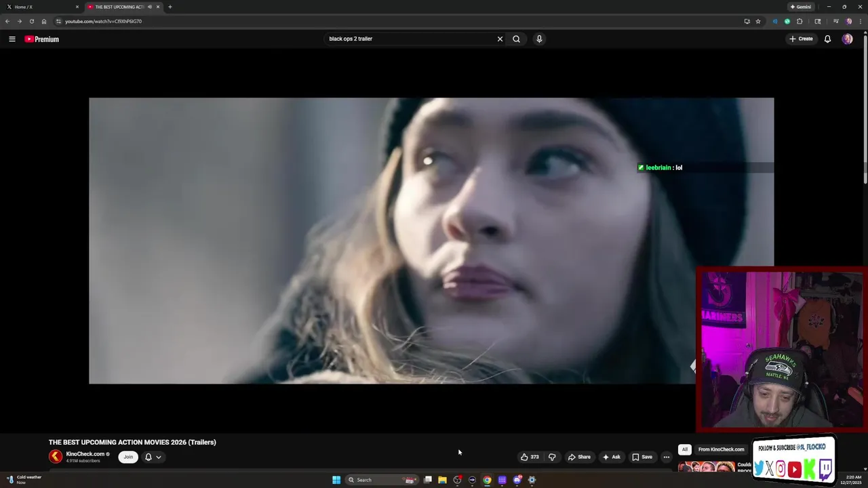This screenshot has width=868, height=488.
Task: Open the Create menu button
Action: (x=801, y=39)
